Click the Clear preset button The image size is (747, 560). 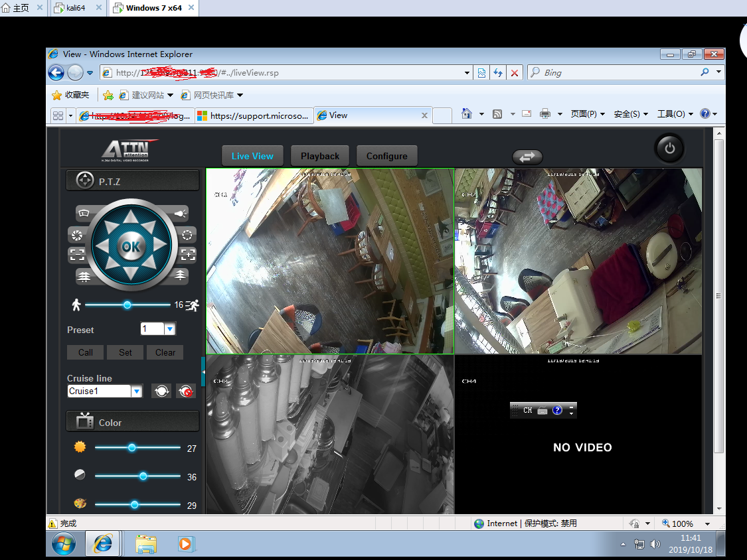coord(165,352)
